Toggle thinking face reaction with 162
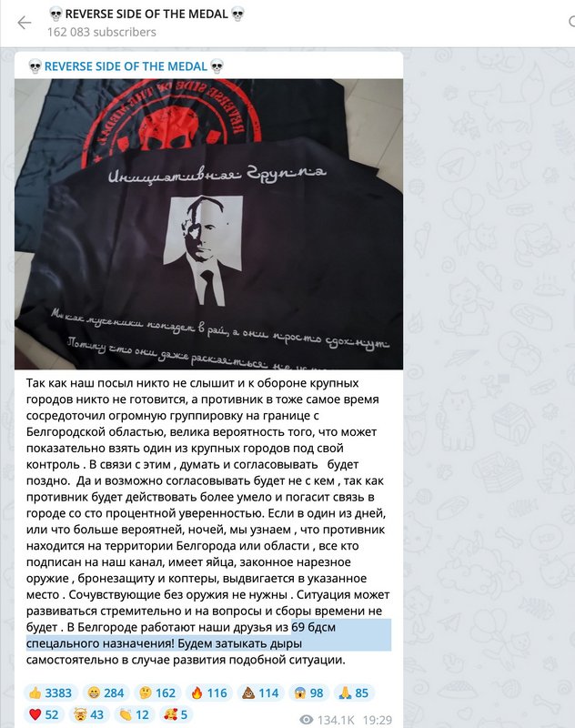The image size is (575, 728). 157,693
